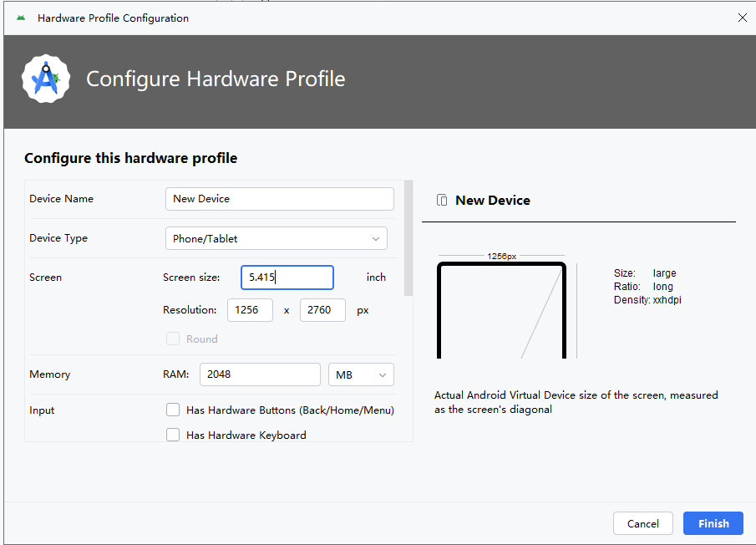Click the 'New Device' preview heading
This screenshot has height=545, width=756.
click(493, 201)
